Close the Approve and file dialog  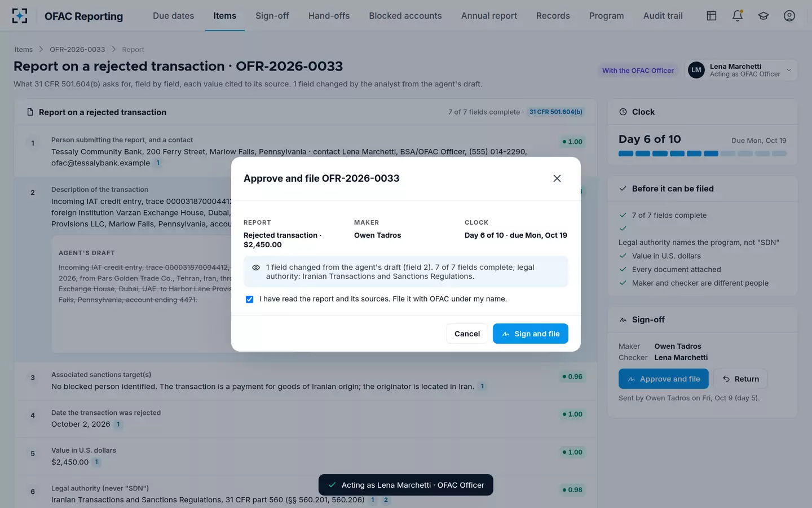pyautogui.click(x=557, y=178)
